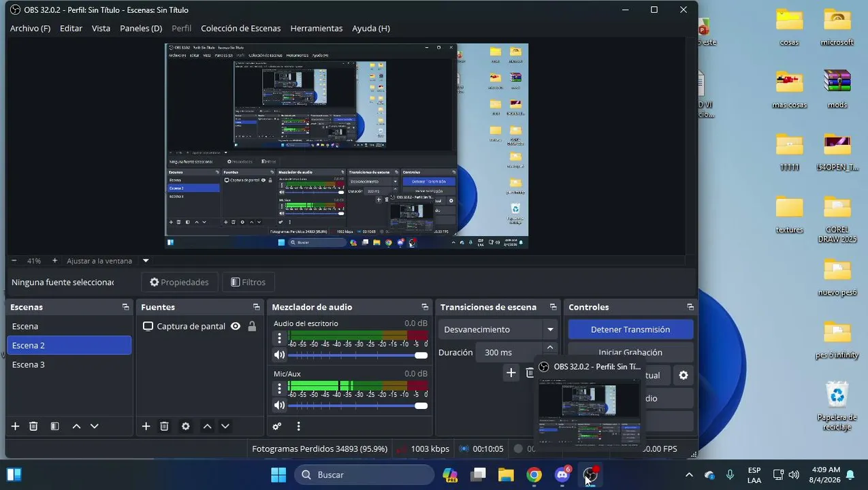Image resolution: width=868 pixels, height=490 pixels.
Task: Open Colección de Escenas menu
Action: point(241,29)
